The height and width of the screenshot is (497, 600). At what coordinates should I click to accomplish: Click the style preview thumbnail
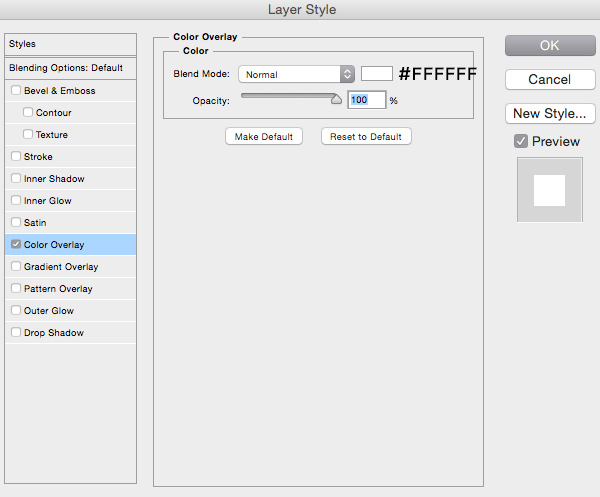(550, 189)
